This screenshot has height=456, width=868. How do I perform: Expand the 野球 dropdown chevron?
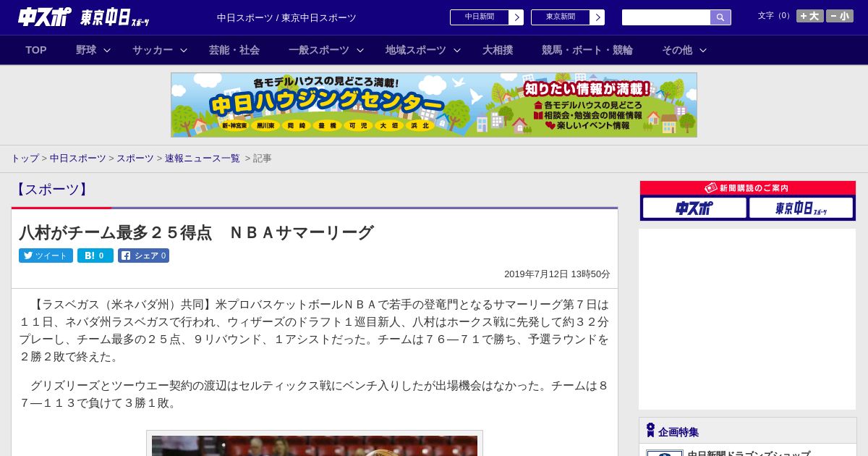[107, 50]
